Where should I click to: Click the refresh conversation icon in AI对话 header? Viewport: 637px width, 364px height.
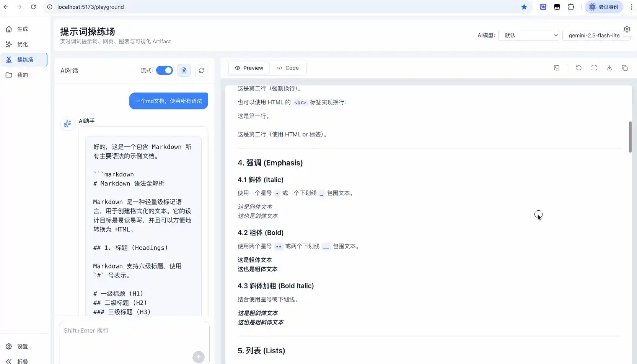[x=202, y=70]
